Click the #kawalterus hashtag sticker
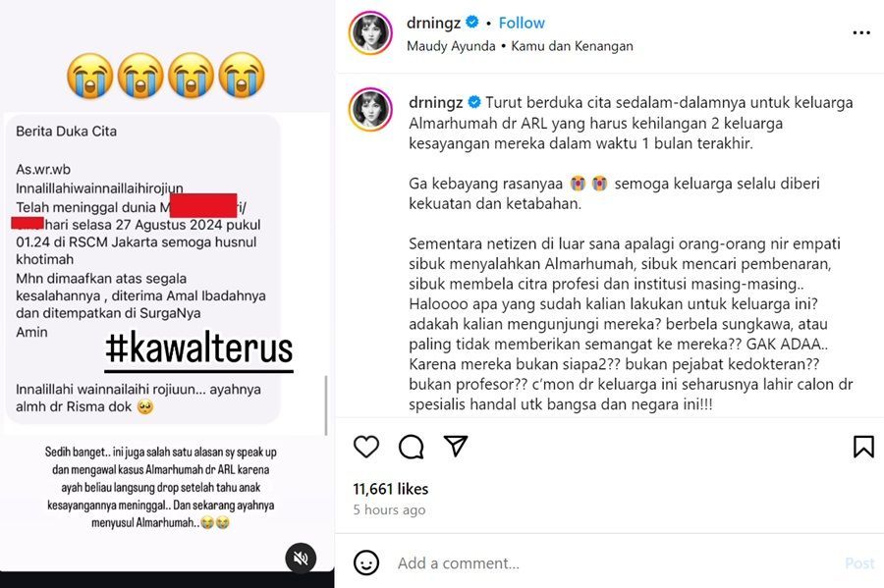The width and height of the screenshot is (884, 588). tap(199, 350)
